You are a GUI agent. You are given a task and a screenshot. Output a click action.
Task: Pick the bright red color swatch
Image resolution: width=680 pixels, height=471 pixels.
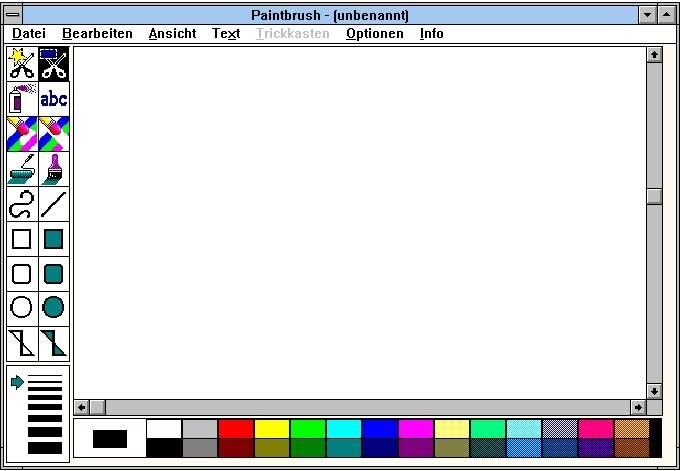(236, 428)
